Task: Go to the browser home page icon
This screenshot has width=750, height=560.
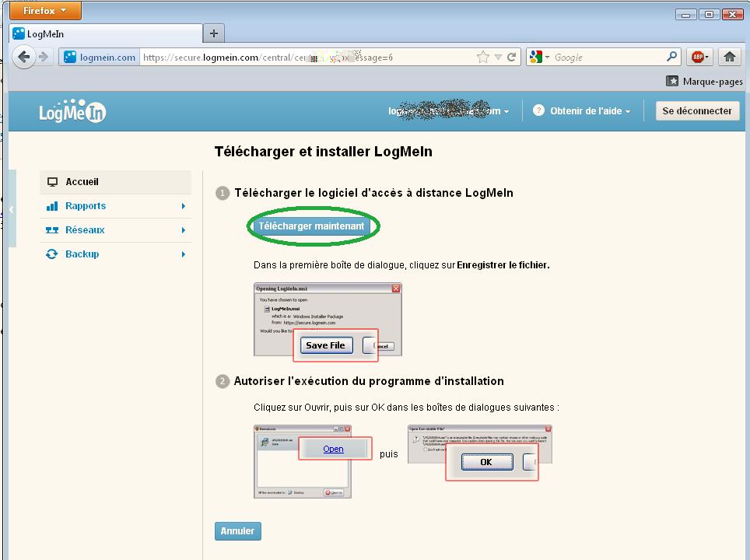Action: (730, 58)
